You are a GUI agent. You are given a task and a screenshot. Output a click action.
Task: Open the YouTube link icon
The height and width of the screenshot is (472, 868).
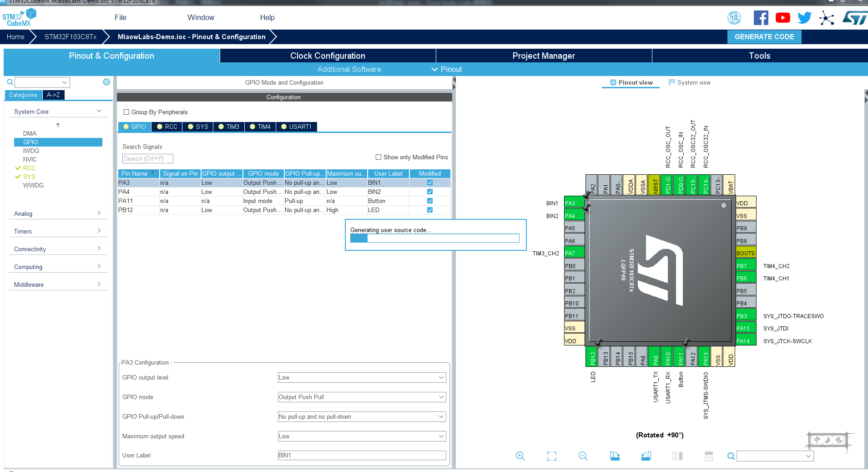pos(783,18)
